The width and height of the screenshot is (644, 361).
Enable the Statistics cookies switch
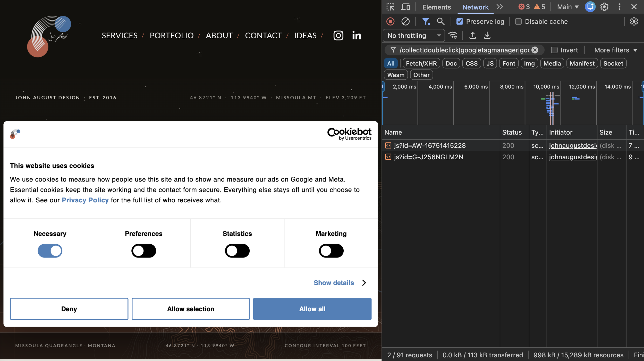pos(237,251)
